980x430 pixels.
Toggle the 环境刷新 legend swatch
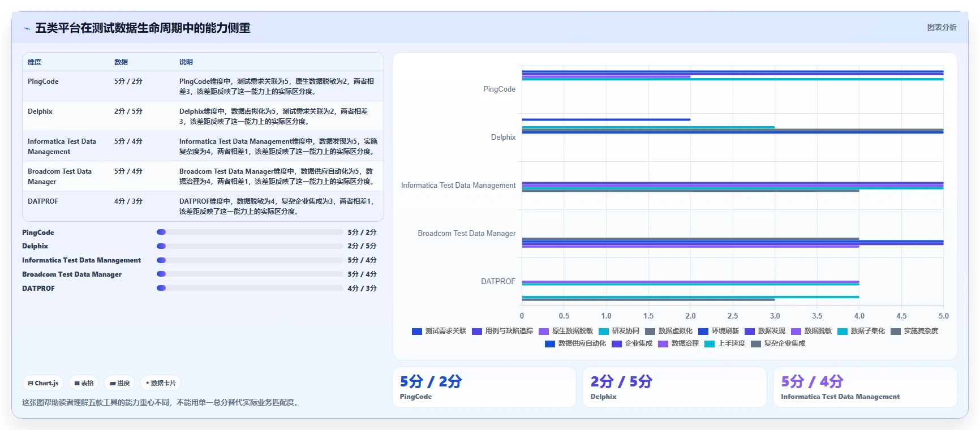tap(703, 331)
